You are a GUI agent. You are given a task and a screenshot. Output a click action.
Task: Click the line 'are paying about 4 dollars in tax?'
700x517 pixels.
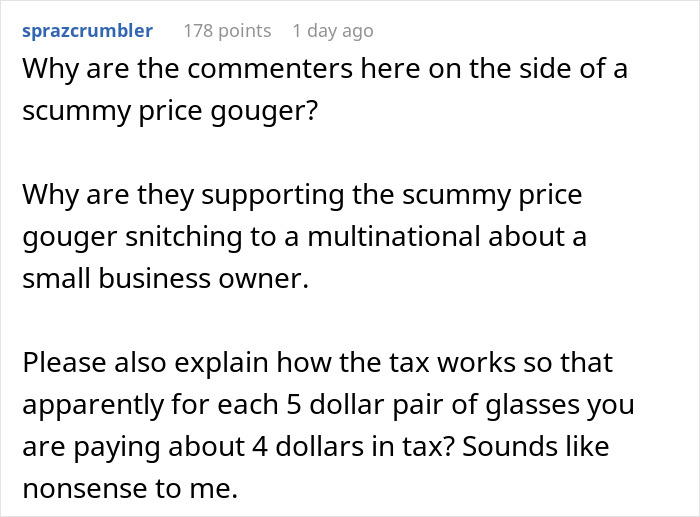pos(316,447)
